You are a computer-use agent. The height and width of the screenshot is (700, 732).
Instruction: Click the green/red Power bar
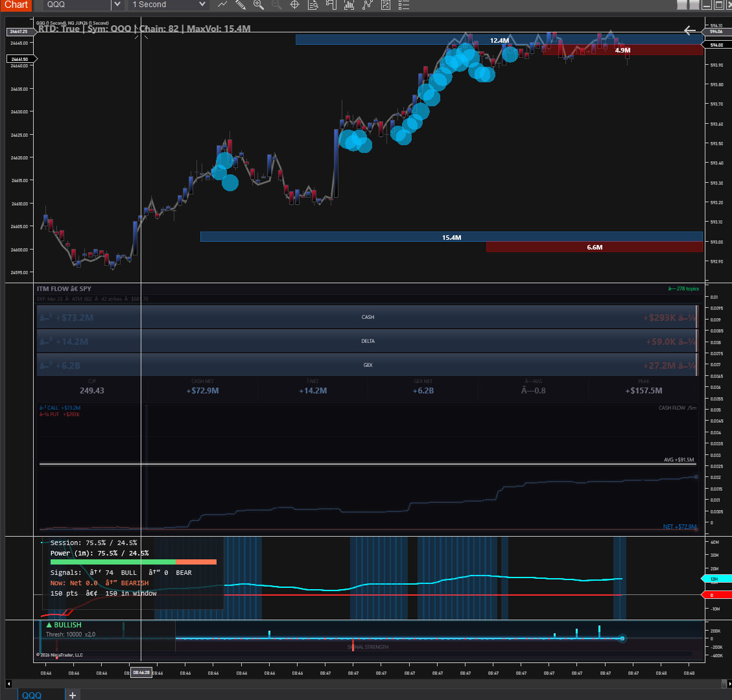tap(133, 562)
